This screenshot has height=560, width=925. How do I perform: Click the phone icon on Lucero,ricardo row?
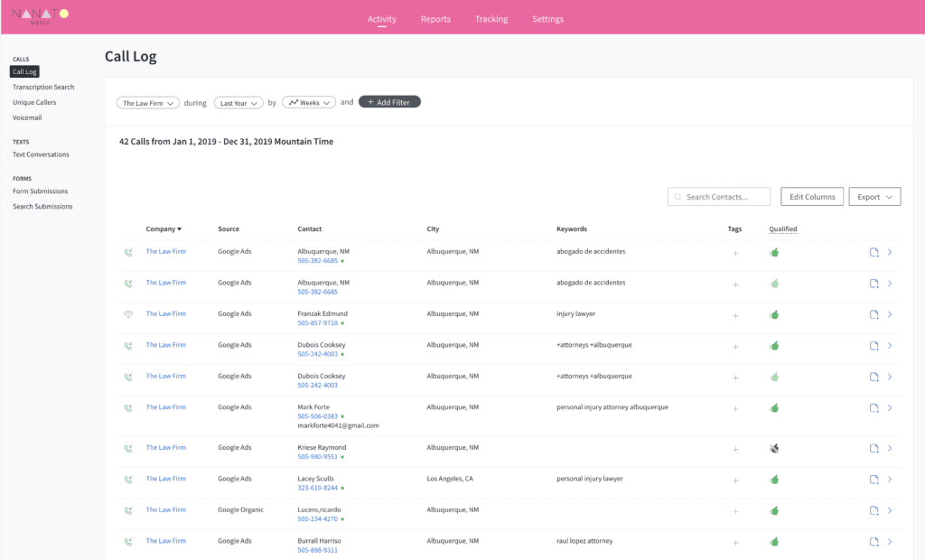point(128,510)
